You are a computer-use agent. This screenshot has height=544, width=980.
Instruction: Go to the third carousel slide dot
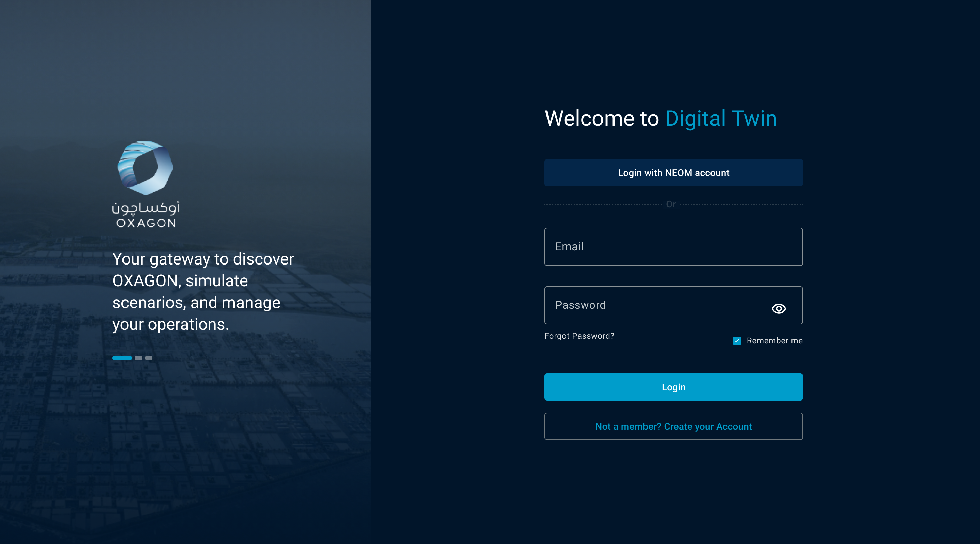[149, 358]
